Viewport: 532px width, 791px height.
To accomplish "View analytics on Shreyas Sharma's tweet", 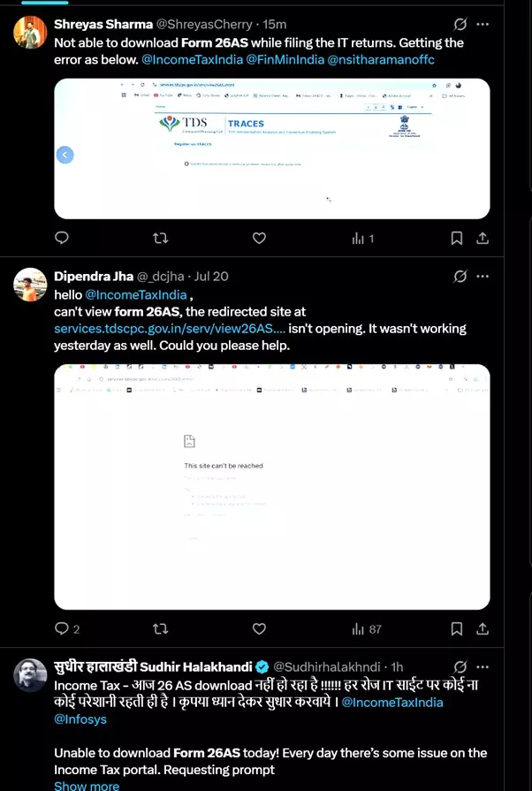I will pos(363,239).
